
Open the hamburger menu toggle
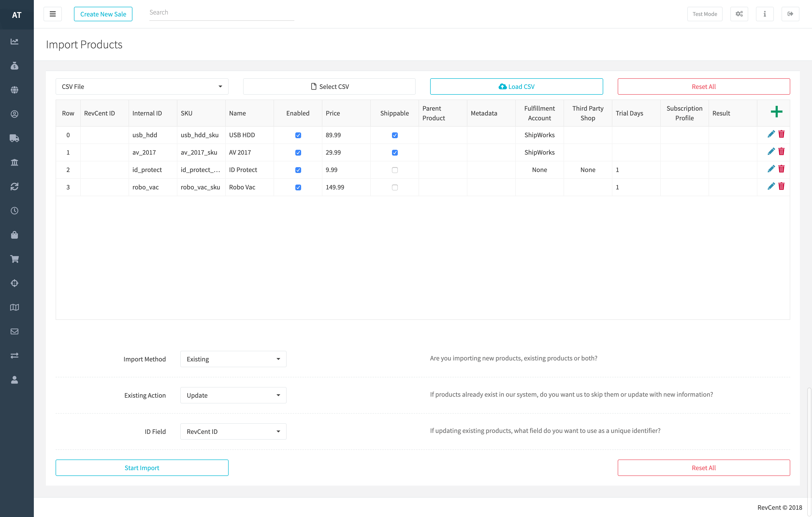point(53,14)
